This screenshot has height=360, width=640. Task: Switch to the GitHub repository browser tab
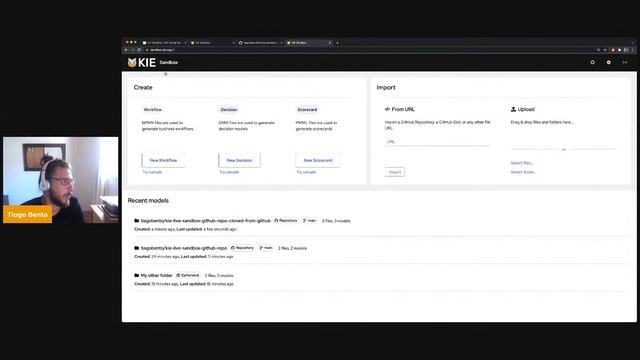[x=260, y=43]
